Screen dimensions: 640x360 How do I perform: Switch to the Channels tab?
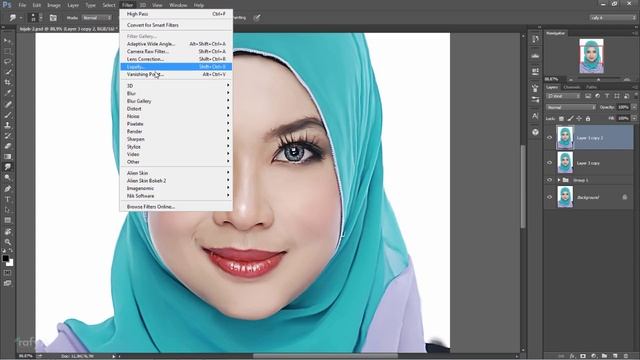[x=571, y=87]
